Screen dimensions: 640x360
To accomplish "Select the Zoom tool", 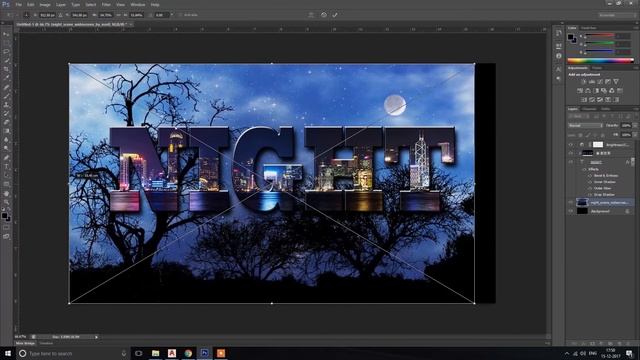I will (6, 202).
